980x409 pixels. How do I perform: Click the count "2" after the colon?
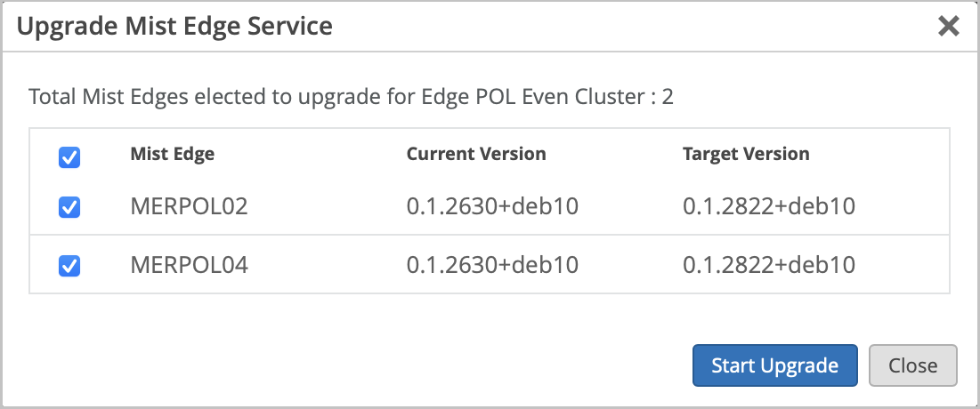[x=668, y=97]
